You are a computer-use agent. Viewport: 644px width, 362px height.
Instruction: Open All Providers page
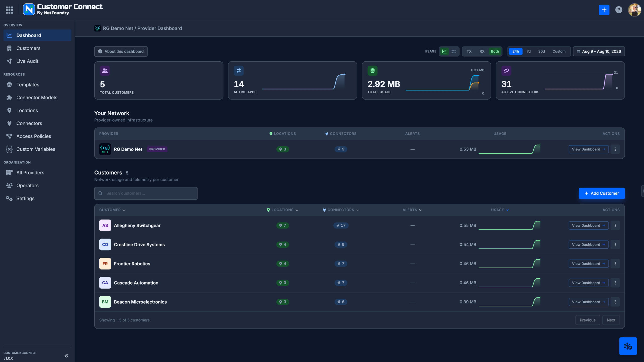tap(37, 173)
